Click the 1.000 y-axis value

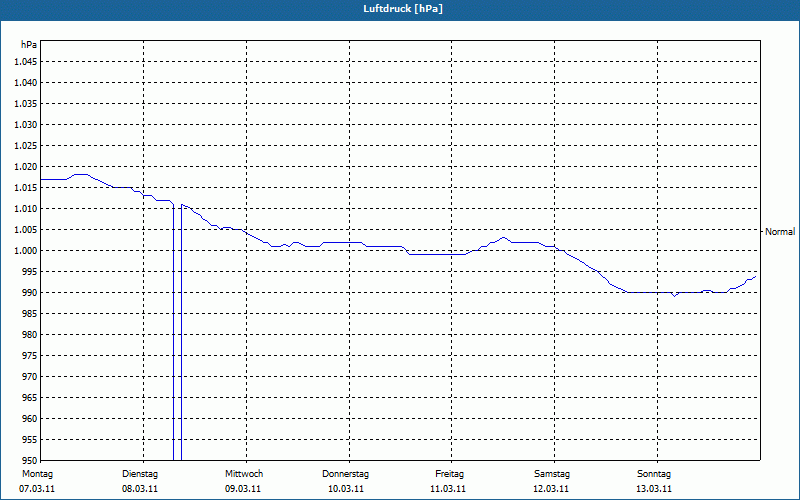26,251
